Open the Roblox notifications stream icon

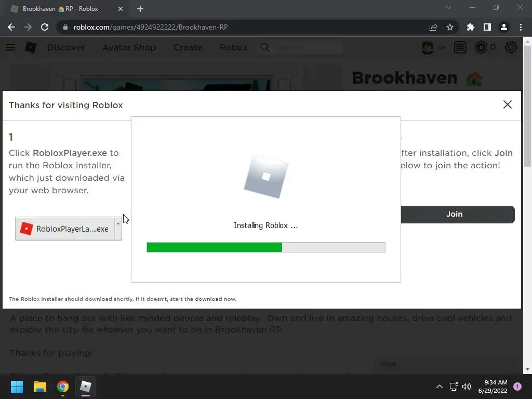[460, 47]
